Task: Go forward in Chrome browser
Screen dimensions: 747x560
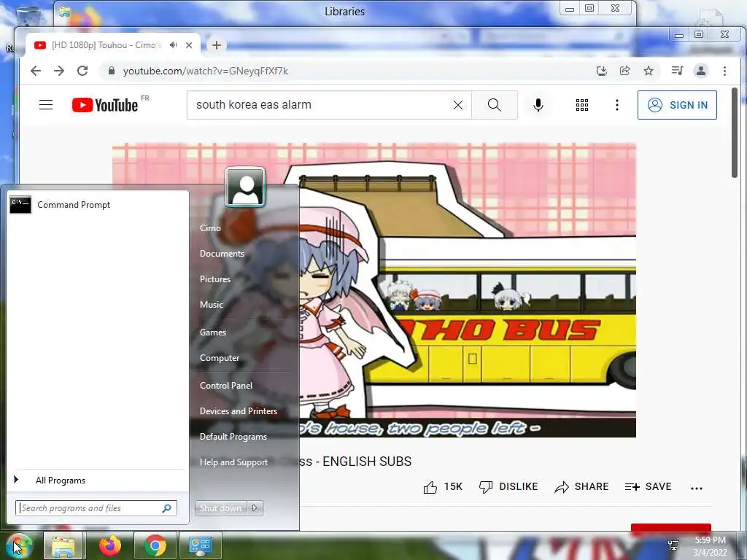Action: pos(59,71)
